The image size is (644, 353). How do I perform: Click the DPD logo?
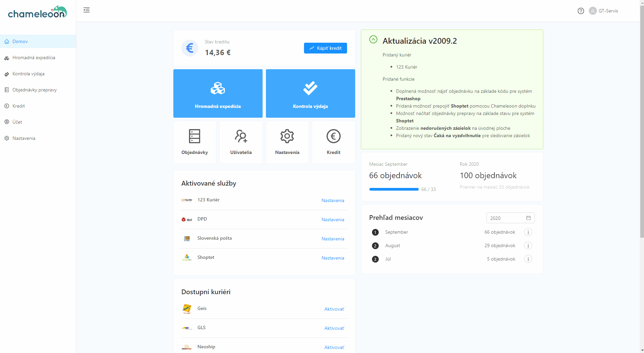pos(187,220)
